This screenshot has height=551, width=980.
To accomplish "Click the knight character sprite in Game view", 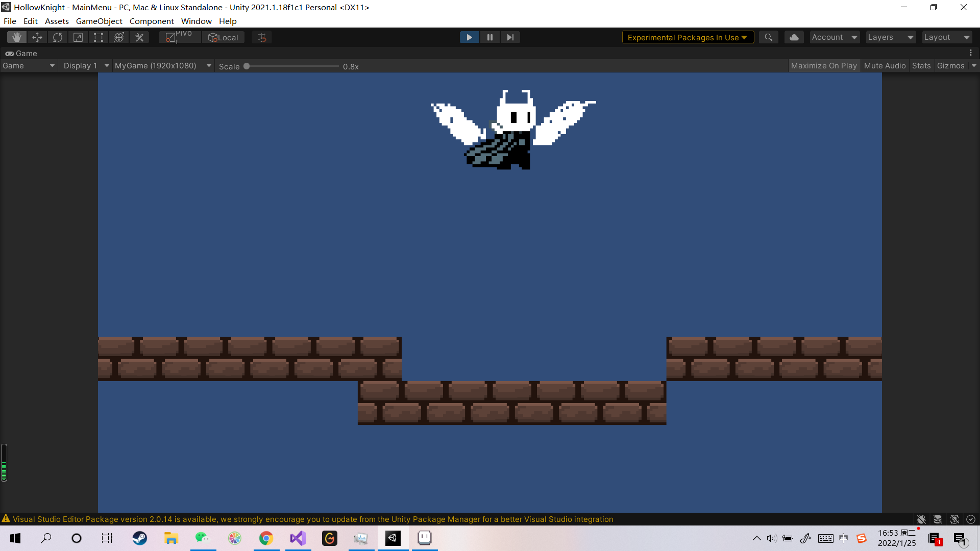I will pos(513,130).
